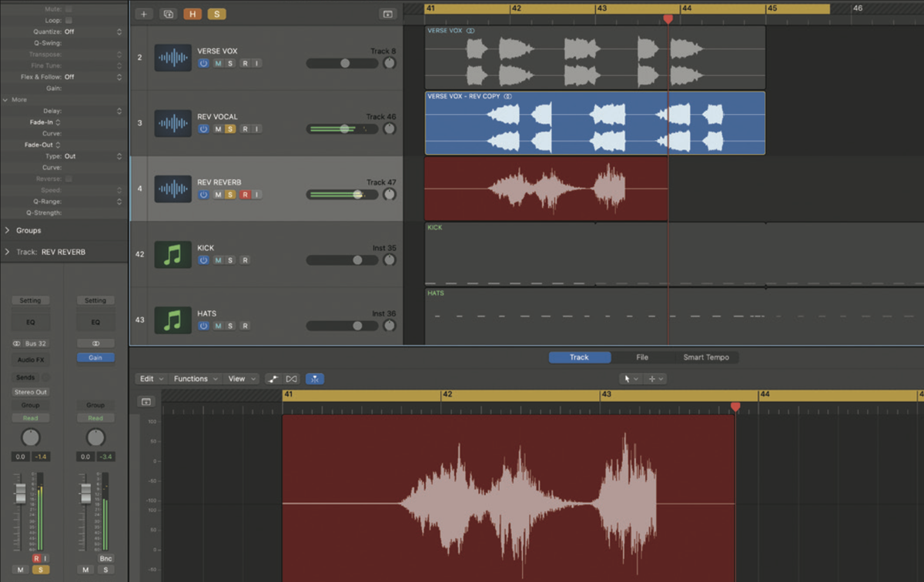The height and width of the screenshot is (582, 924).
Task: Click the yellow S track-solo icon
Action: pos(216,13)
